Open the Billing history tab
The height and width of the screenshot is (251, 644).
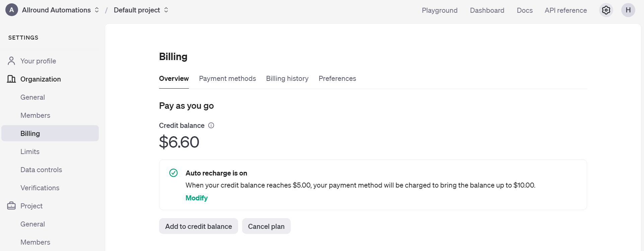(x=287, y=78)
